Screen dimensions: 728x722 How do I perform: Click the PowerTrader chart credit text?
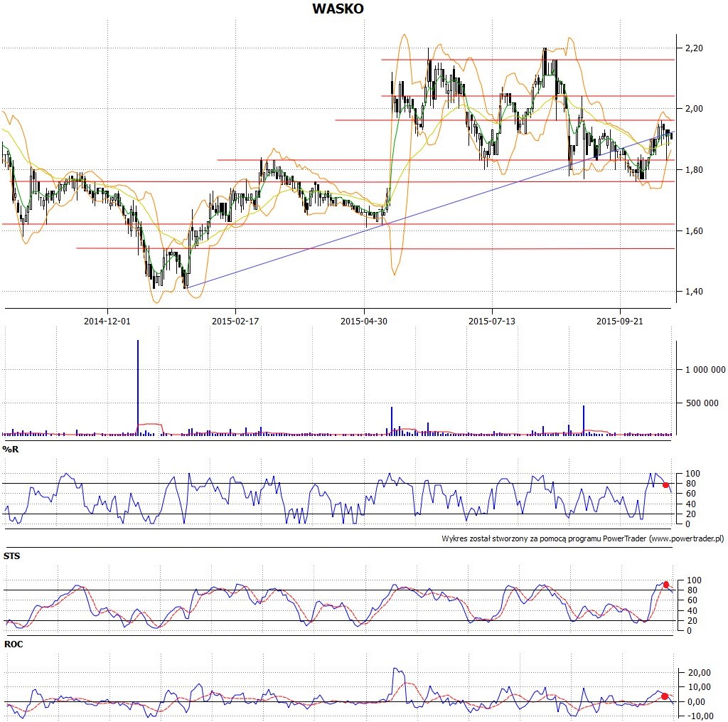coord(583,539)
